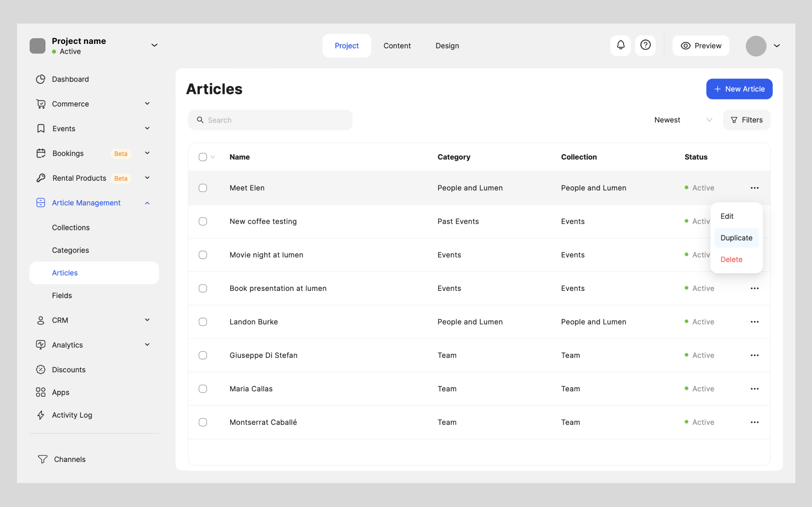The image size is (812, 507).
Task: Expand the Rental Products section chevron
Action: coord(147,178)
